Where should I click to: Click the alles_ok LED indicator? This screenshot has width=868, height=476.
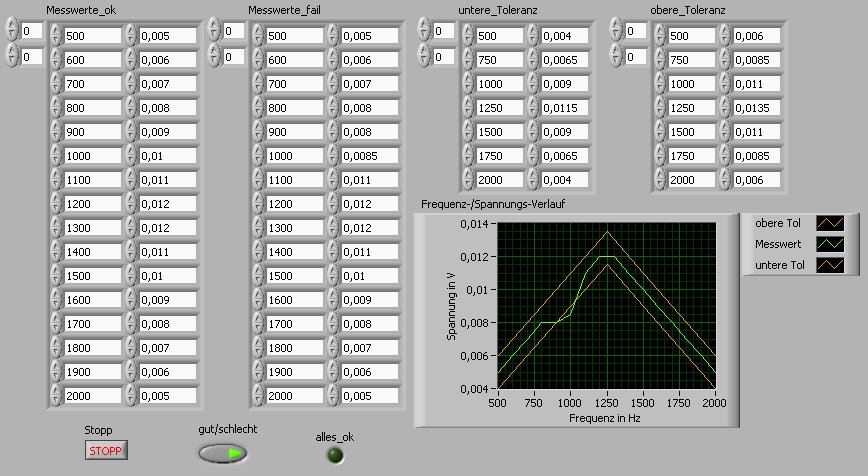tap(337, 455)
